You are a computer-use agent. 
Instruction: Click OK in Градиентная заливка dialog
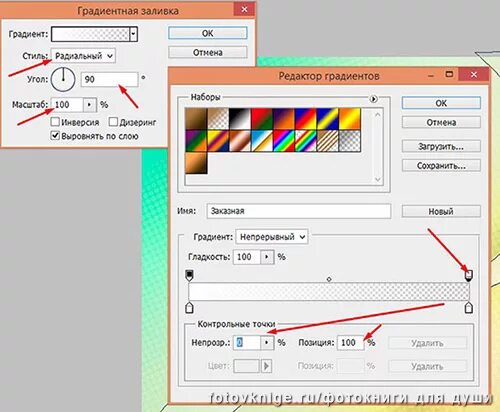(208, 33)
